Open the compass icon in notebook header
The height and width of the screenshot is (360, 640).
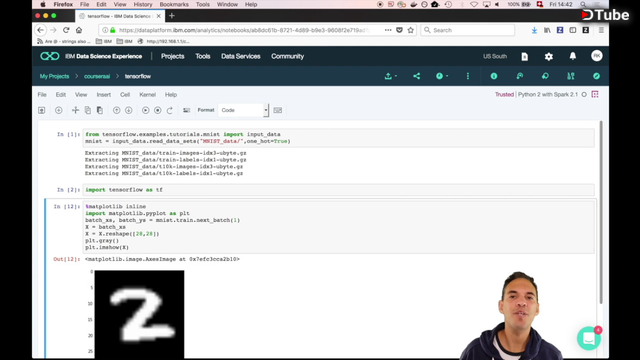click(x=596, y=76)
